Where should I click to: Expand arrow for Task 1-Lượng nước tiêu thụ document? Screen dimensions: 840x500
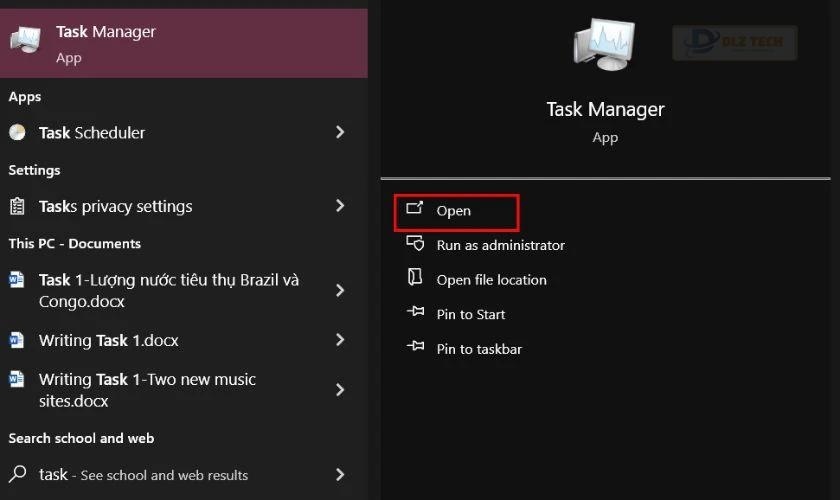(340, 290)
